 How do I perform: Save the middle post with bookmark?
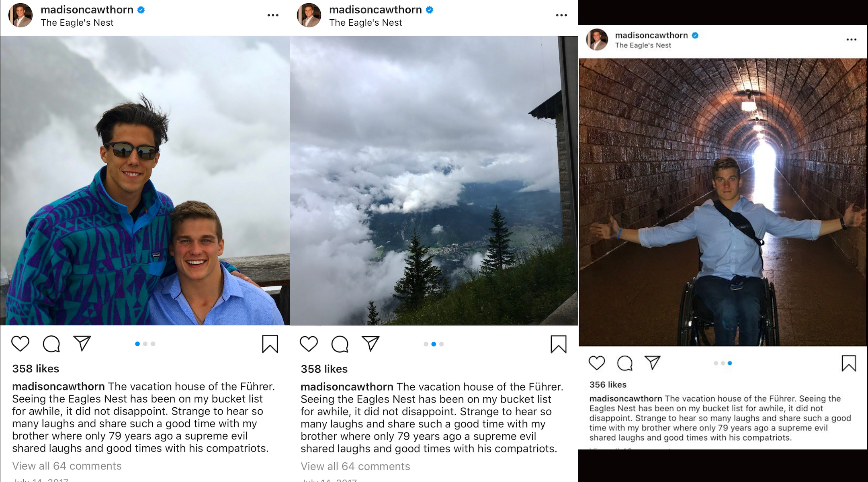coord(559,344)
